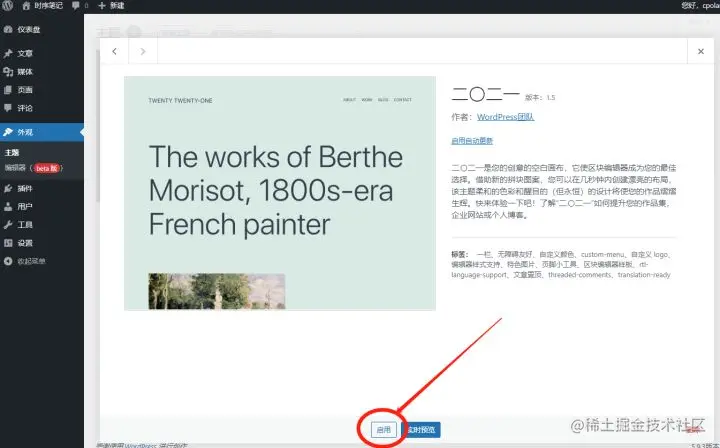Image resolution: width=720 pixels, height=448 pixels.
Task: Click the media icon in sidebar
Action: click(8, 72)
